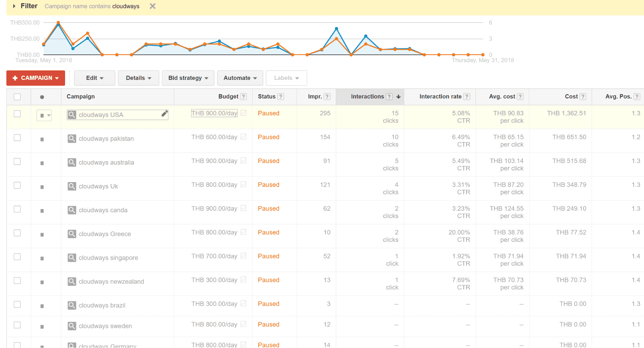Viewport: 644px width, 348px height.
Task: Select the cloudways Greece row checkbox
Action: click(17, 233)
